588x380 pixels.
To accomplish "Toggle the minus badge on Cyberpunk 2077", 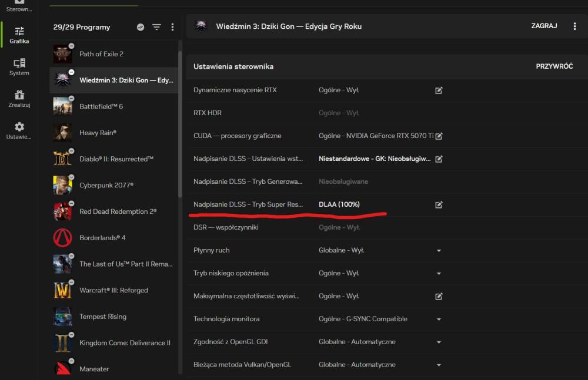I will 71,177.
